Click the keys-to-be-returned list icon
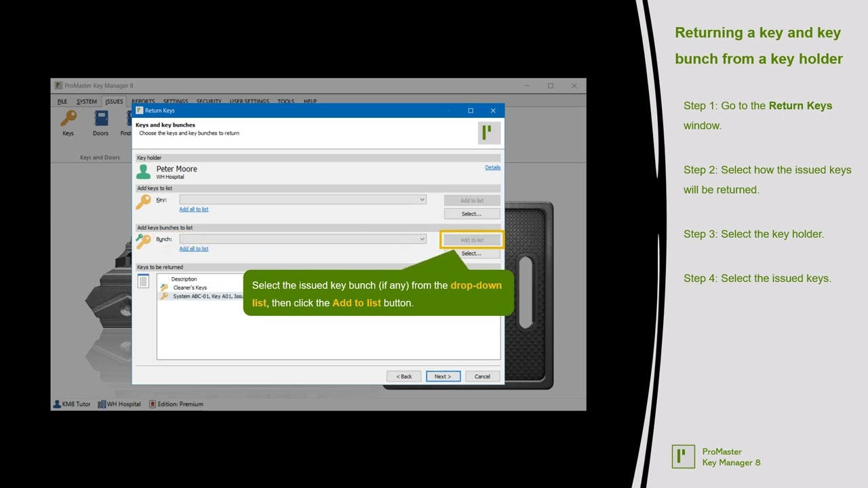868x488 pixels. tap(143, 281)
